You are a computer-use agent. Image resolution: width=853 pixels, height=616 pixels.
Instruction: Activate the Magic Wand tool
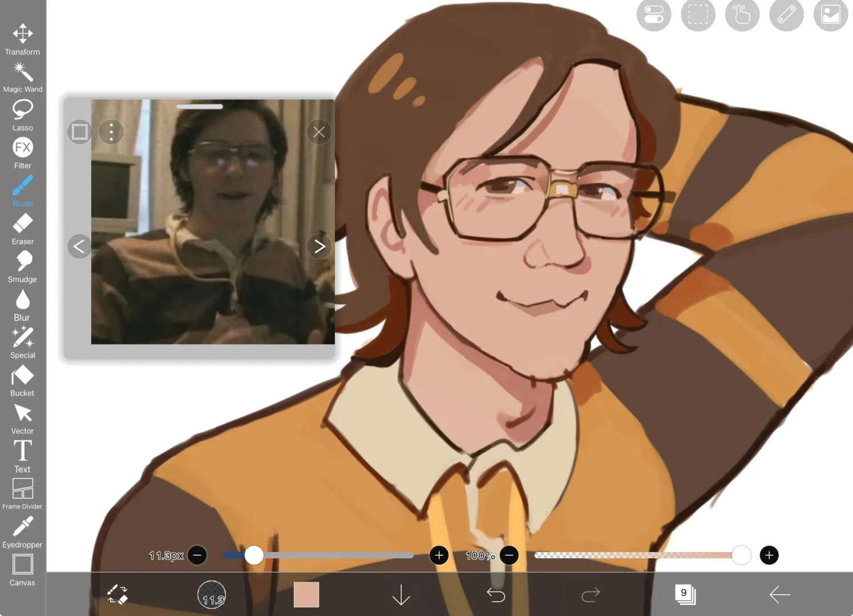(x=22, y=71)
